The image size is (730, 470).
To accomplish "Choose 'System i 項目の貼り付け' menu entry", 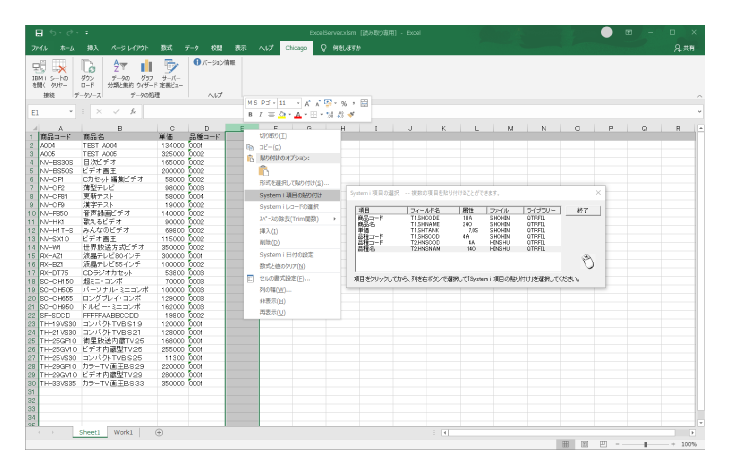I will (x=292, y=195).
